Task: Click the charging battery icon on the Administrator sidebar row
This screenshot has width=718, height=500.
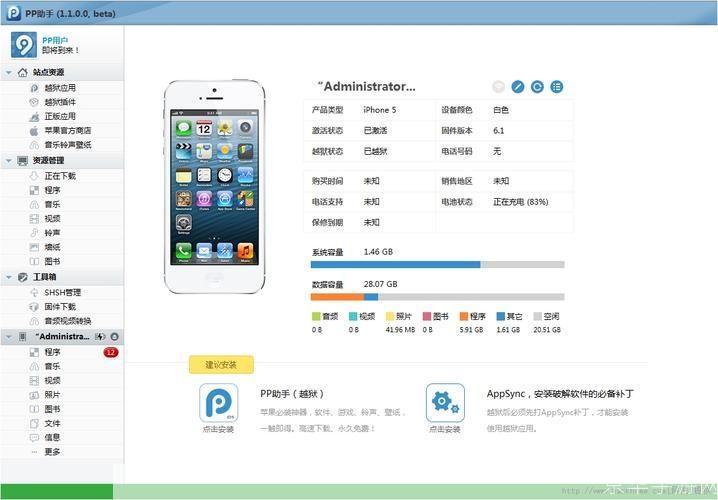Action: [100, 337]
